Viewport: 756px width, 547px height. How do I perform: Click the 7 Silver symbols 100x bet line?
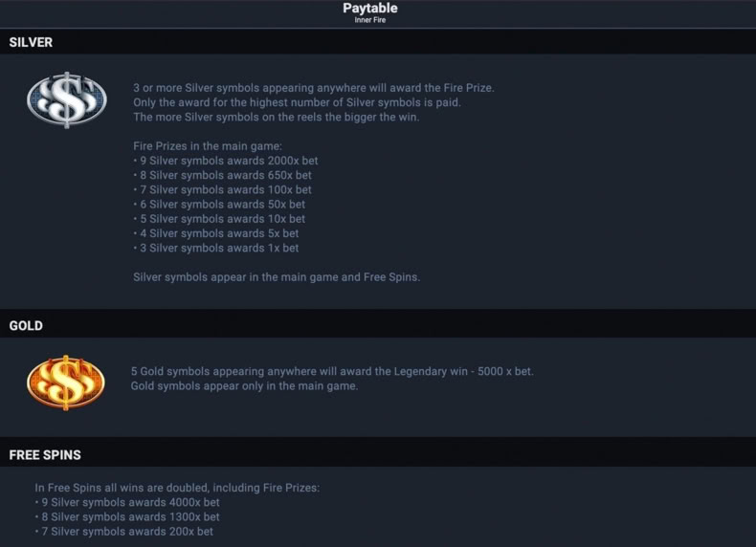223,189
